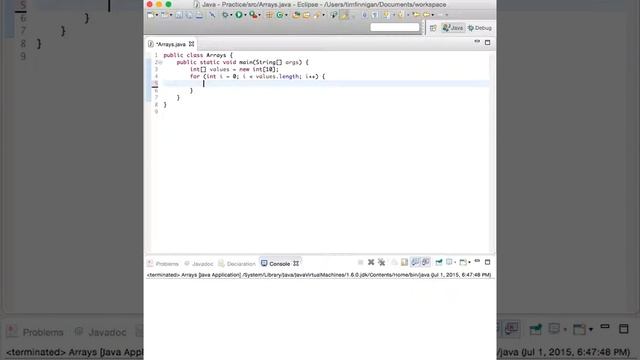
Task: Click the New Java Package icon
Action: click(269, 15)
